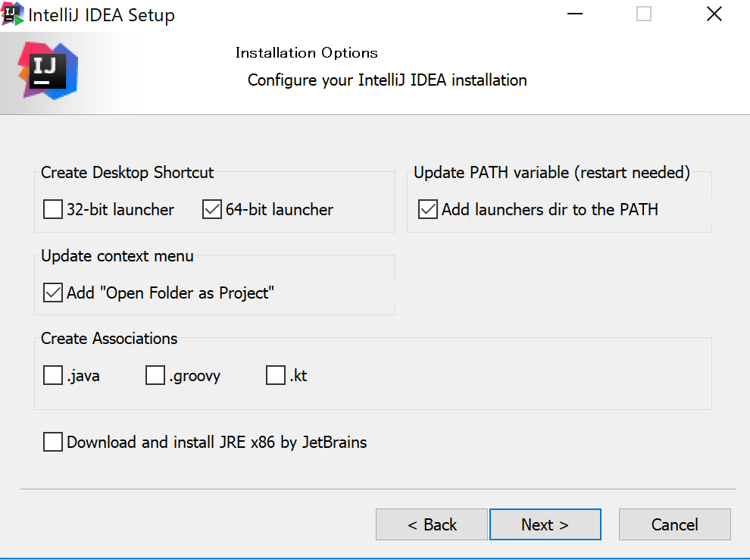Click the maximize button on the title bar
This screenshot has width=750, height=560.
643,14
